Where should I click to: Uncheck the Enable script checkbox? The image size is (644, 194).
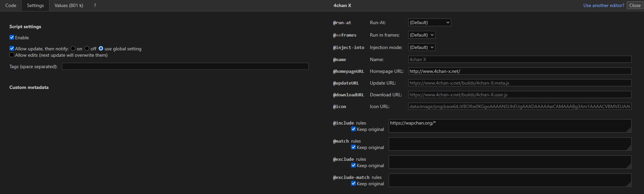tap(12, 38)
